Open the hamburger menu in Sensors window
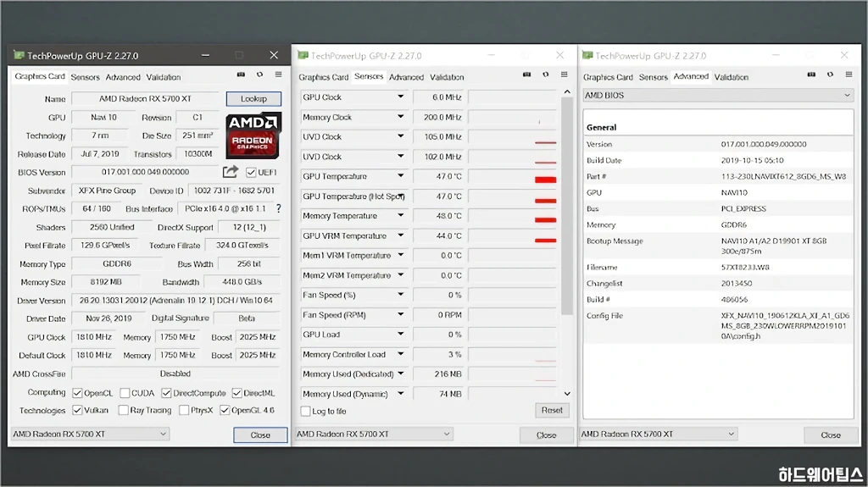 pyautogui.click(x=564, y=75)
